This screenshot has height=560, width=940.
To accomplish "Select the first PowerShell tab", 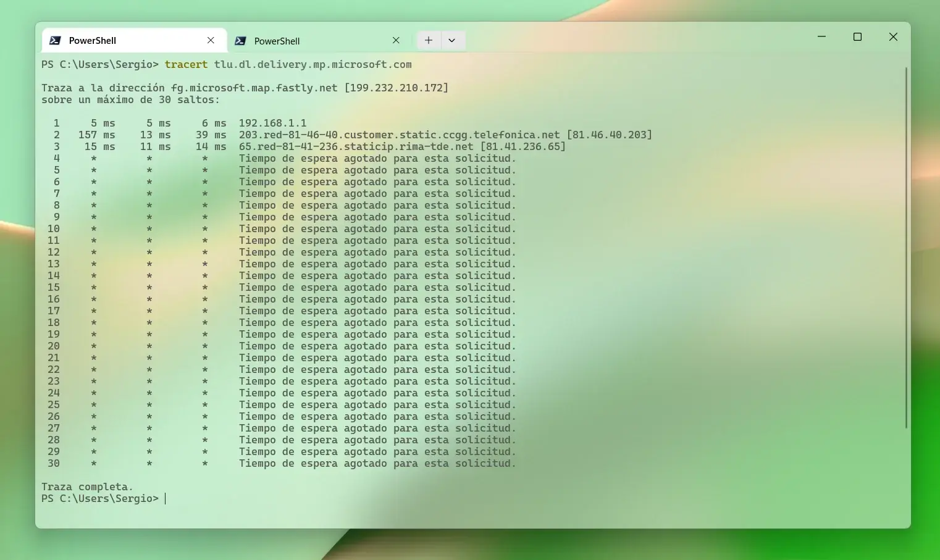I will (x=134, y=40).
